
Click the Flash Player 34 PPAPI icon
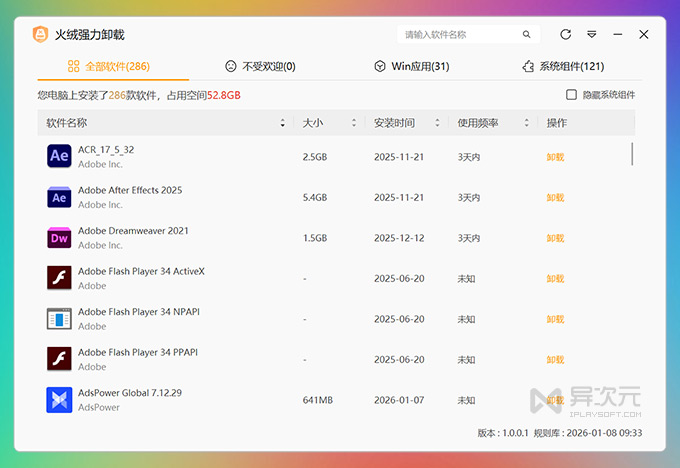59,359
